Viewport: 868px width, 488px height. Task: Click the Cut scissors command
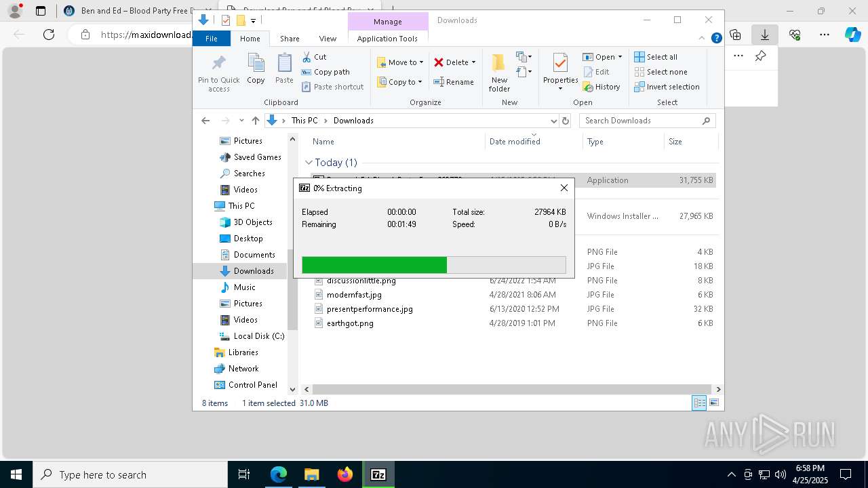point(314,57)
